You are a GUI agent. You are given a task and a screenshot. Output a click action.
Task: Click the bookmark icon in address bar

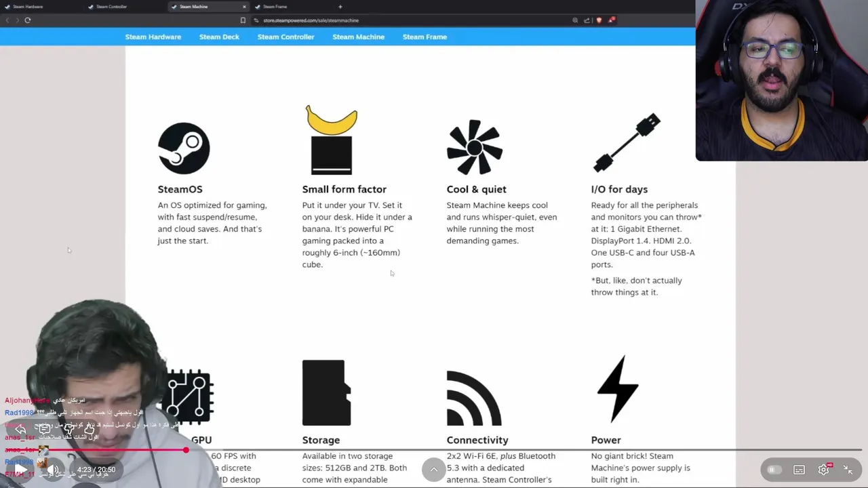tap(243, 20)
